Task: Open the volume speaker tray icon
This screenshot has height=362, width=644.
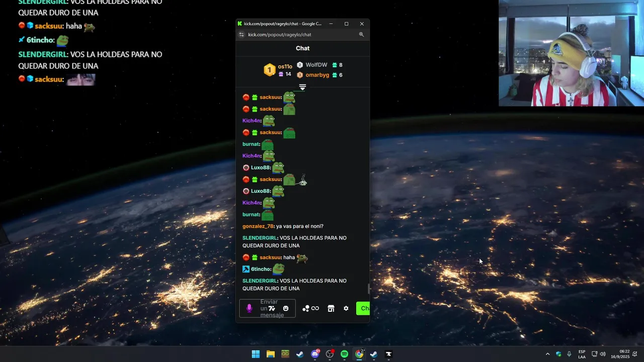Action: tap(603, 354)
